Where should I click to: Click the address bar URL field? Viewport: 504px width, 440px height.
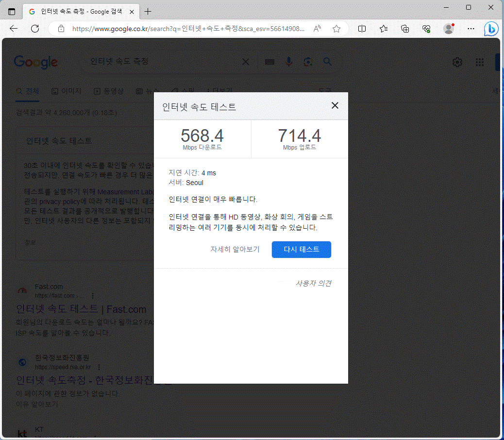click(188, 29)
